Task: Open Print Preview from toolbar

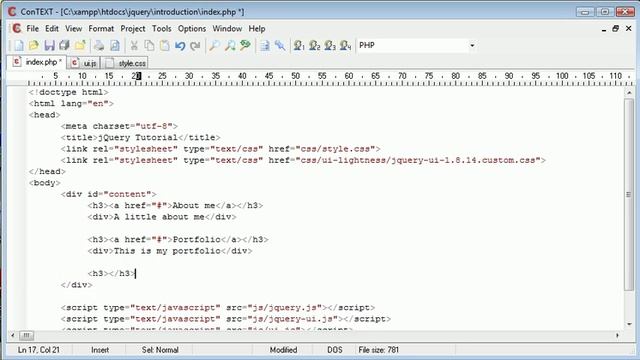Action: (115, 45)
